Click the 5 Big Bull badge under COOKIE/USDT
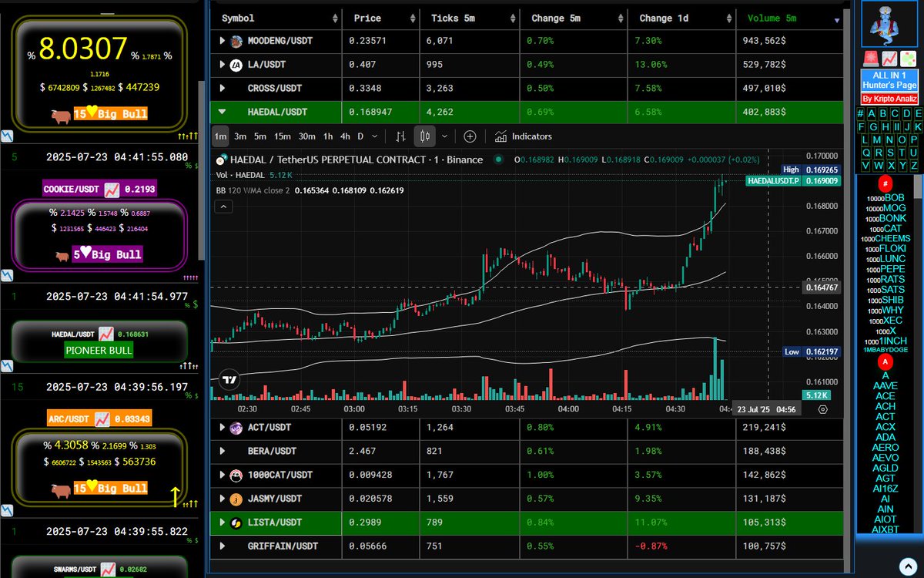Screen dimensions: 924x578 click(107, 254)
